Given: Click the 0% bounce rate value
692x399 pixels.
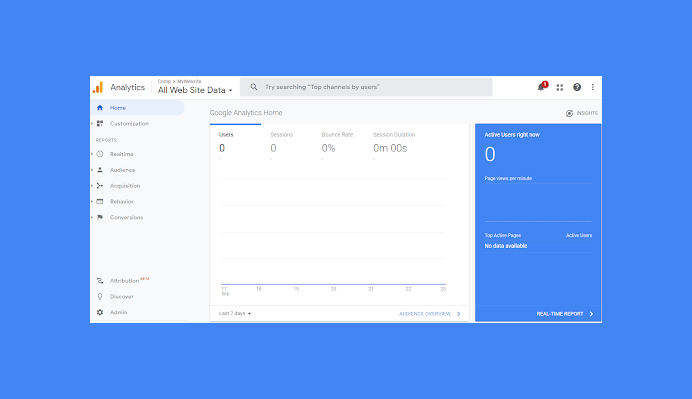Looking at the screenshot, I should pos(328,148).
